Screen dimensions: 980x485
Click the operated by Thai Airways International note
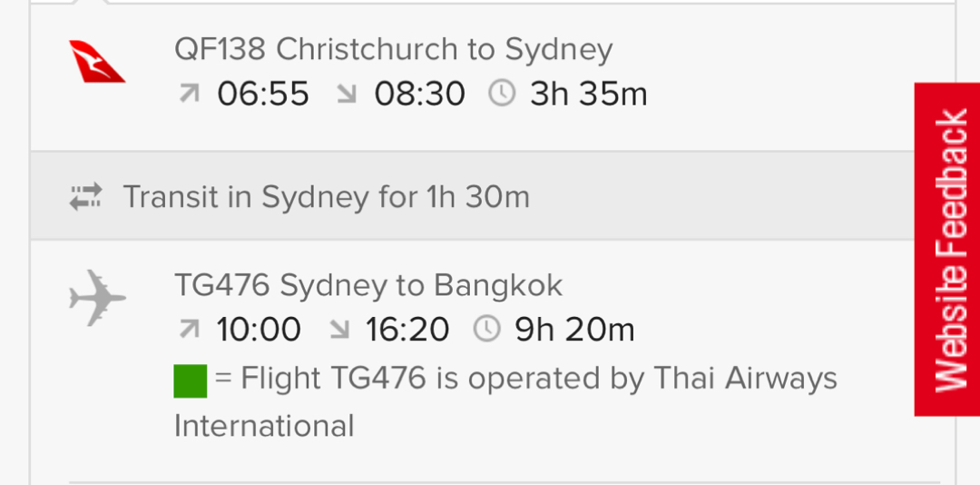[505, 401]
